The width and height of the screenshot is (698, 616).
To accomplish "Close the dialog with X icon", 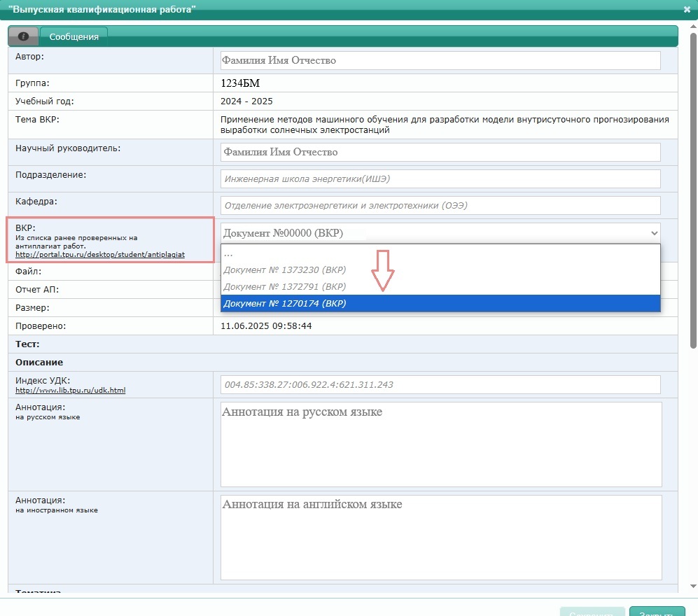I will point(687,9).
